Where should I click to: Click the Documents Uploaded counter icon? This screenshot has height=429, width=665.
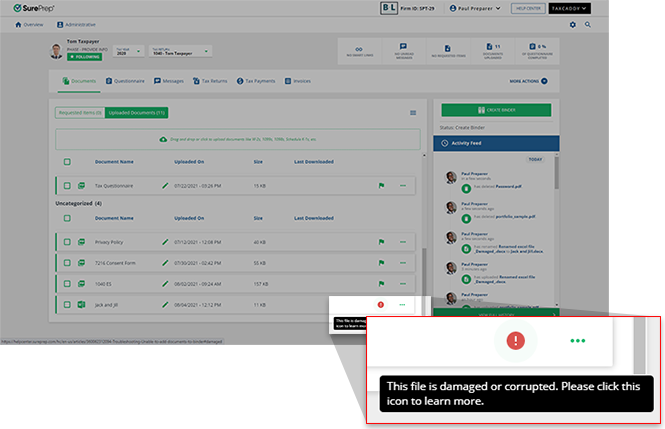coord(489,46)
